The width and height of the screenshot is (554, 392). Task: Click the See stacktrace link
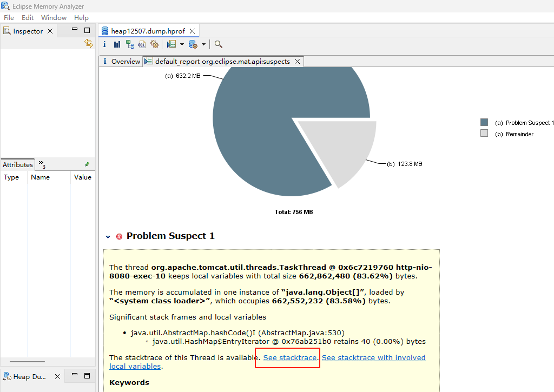290,358
